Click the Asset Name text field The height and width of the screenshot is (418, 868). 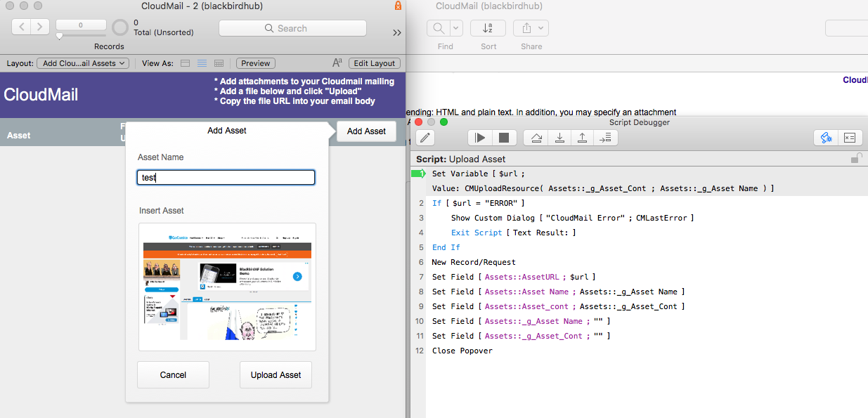(x=226, y=178)
